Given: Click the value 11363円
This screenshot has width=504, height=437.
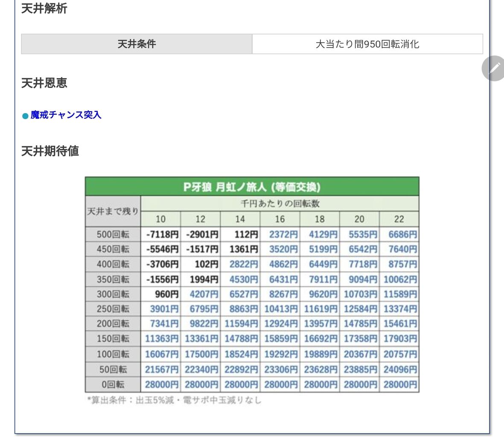Looking at the screenshot, I should [161, 339].
